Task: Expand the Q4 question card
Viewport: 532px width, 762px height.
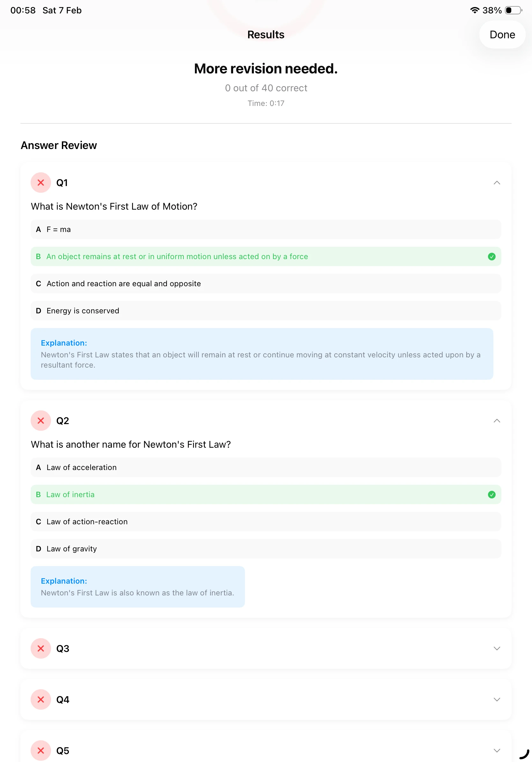Action: pyautogui.click(x=497, y=699)
